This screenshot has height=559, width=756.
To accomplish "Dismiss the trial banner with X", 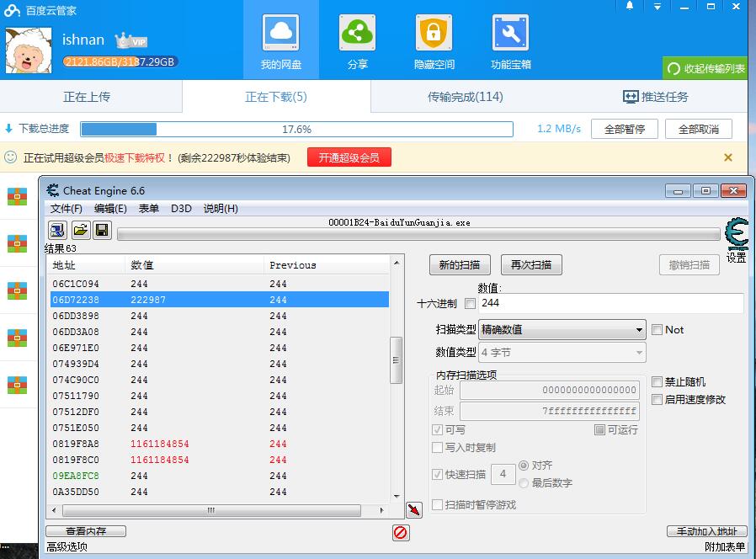I will click(728, 157).
